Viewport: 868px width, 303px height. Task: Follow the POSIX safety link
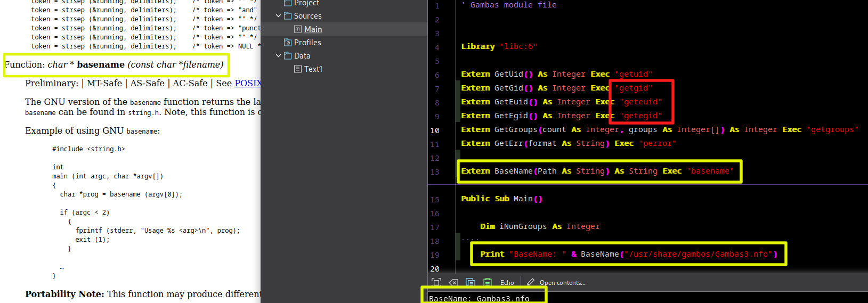(x=247, y=83)
